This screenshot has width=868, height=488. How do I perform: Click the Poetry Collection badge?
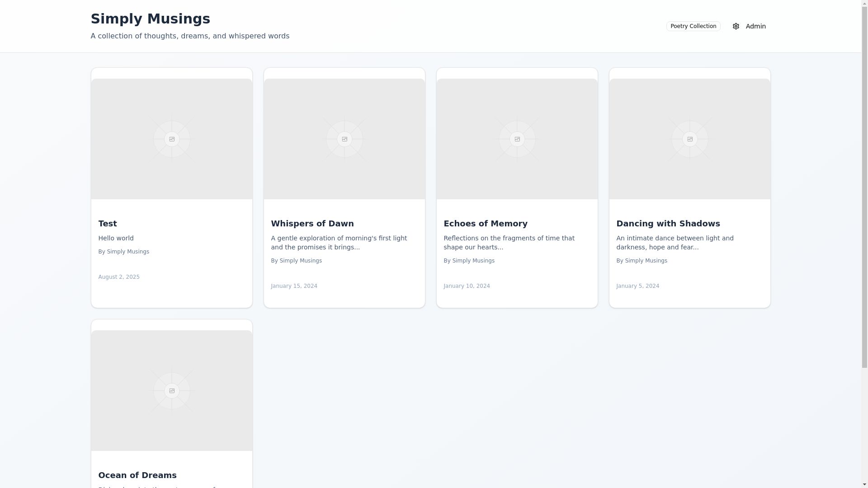pyautogui.click(x=693, y=26)
